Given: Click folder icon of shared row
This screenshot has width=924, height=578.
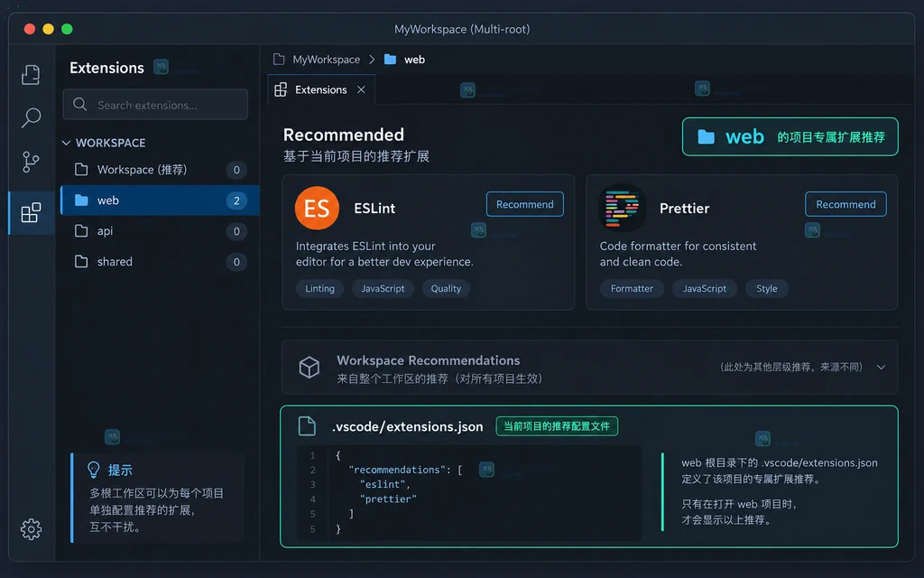Looking at the screenshot, I should click(x=81, y=261).
